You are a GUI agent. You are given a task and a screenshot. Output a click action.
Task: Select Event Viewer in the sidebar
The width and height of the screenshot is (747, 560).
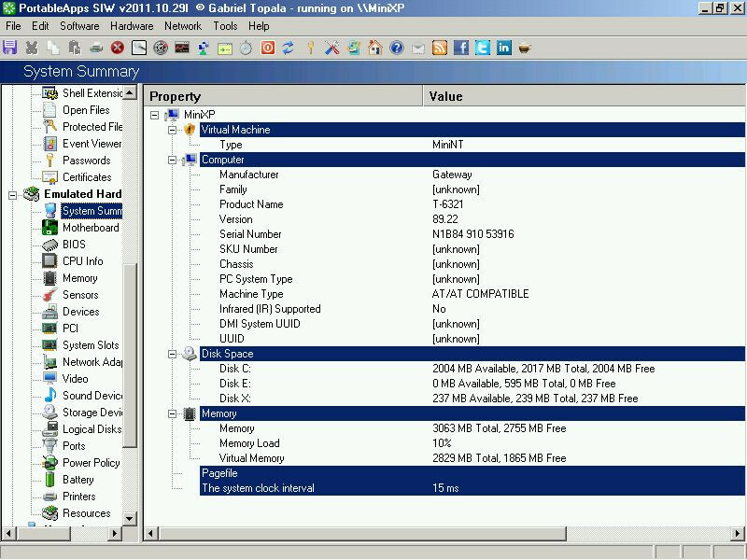[92, 144]
